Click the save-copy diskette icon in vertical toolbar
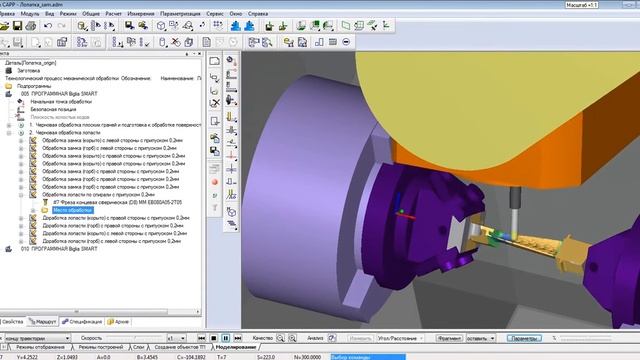 pyautogui.click(x=215, y=151)
